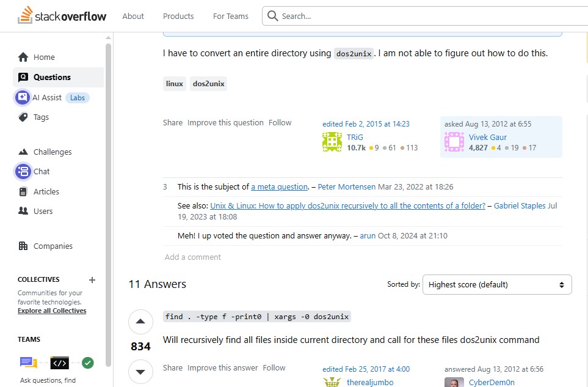Click Explore all Collectives link
This screenshot has width=588, height=387.
[52, 311]
